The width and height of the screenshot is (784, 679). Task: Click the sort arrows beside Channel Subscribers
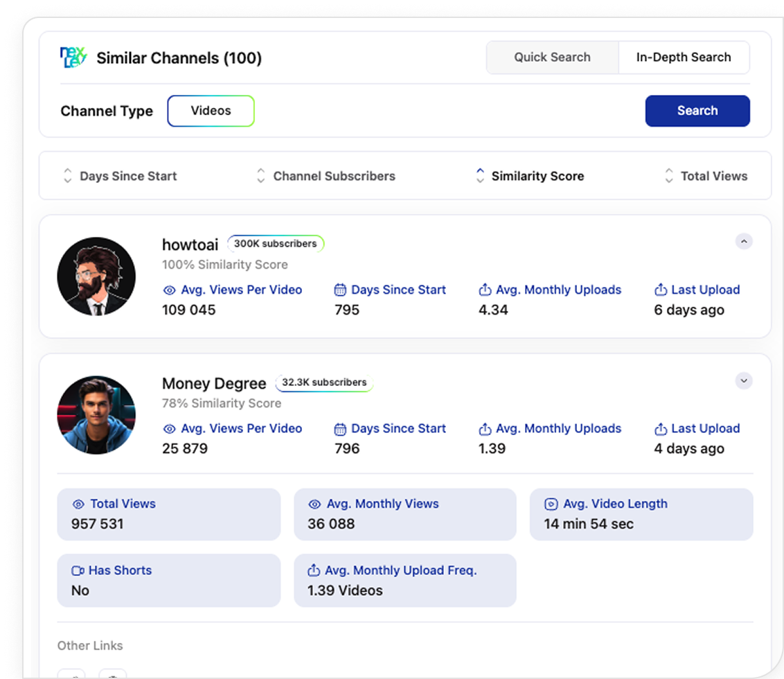click(x=260, y=175)
